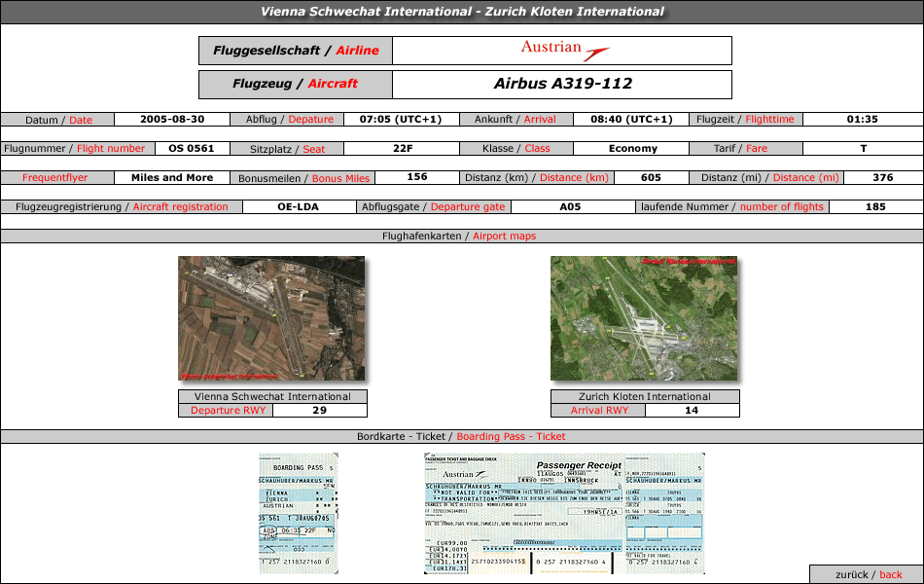Screen dimensions: 924x584
Task: Click the Arrival RWY value 14
Action: 692,410
